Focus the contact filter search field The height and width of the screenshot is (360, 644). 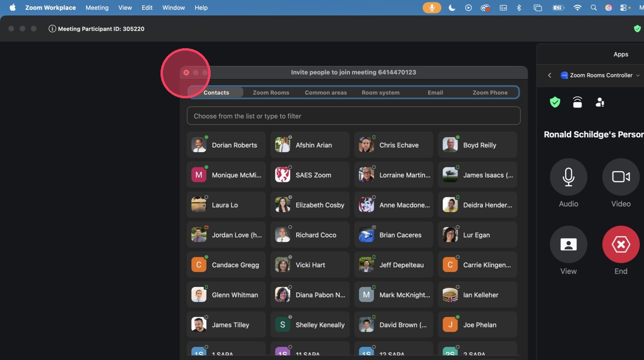(354, 116)
